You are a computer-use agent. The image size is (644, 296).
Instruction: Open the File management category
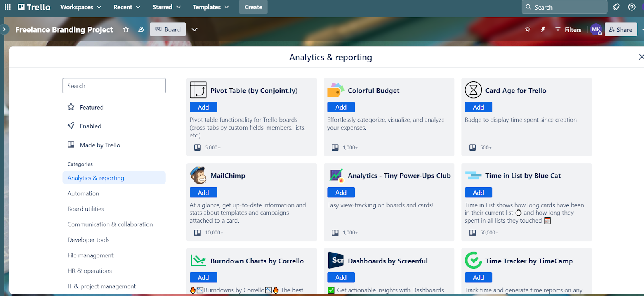(91, 255)
